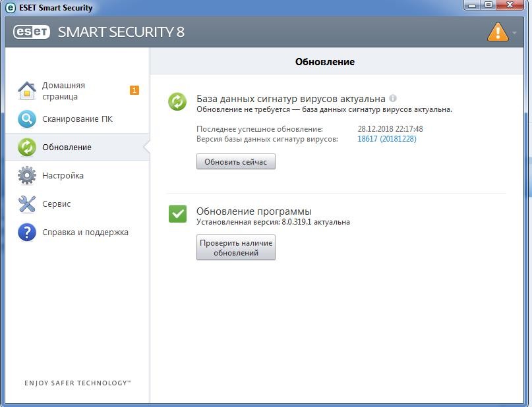Click the info icon beside database status
The image size is (532, 407).
pos(393,98)
